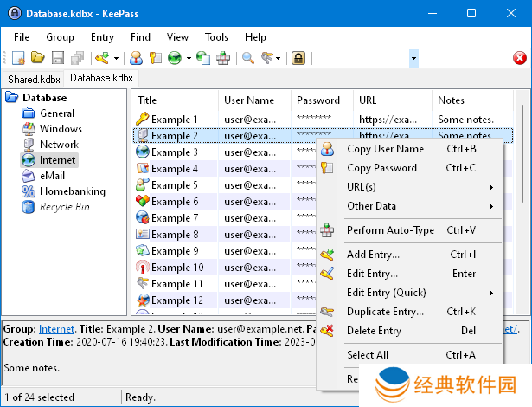
Task: Open the quick search combo box dropdown
Action: pyautogui.click(x=413, y=58)
